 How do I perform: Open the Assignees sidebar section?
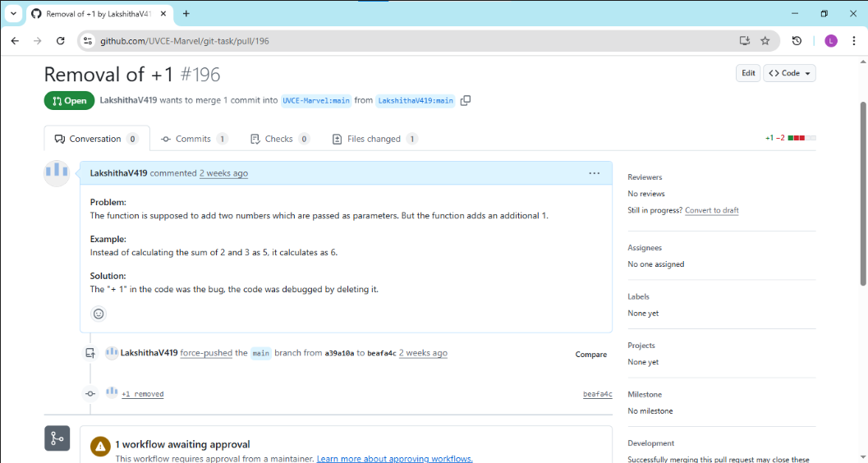[645, 248]
